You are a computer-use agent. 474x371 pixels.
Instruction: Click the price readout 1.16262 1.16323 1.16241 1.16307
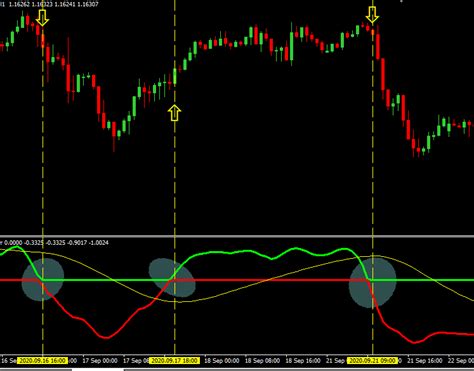(x=53, y=5)
